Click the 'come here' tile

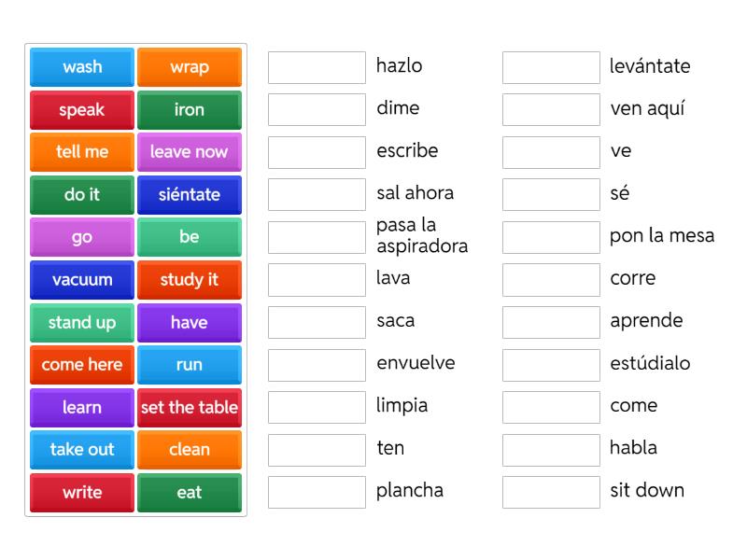coord(82,365)
